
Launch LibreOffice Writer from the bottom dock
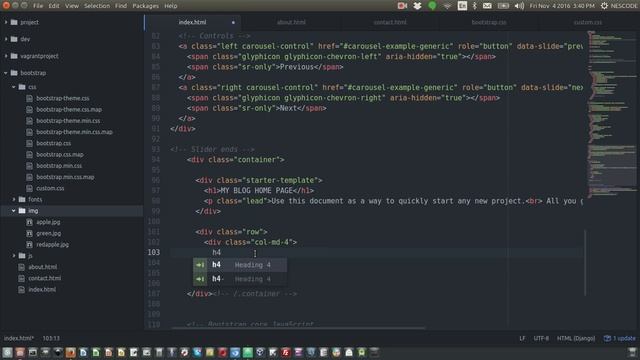(x=83, y=352)
